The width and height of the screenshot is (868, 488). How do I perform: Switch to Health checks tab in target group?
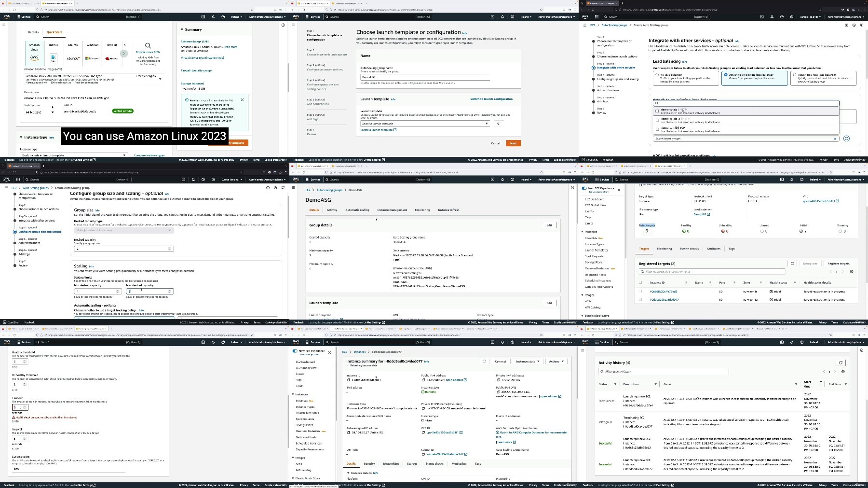689,249
